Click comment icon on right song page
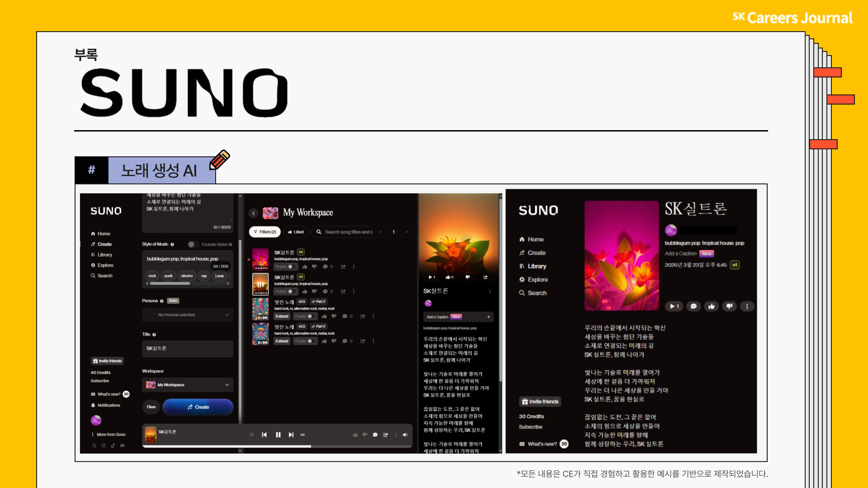 click(693, 306)
